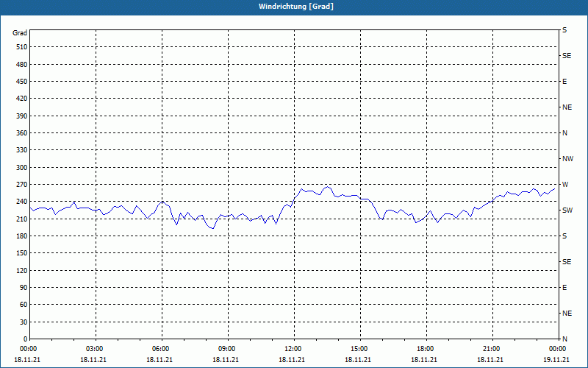Screen dimensions: 588x368
Task: Select the 210 y-axis tick label
Action: (x=22, y=219)
